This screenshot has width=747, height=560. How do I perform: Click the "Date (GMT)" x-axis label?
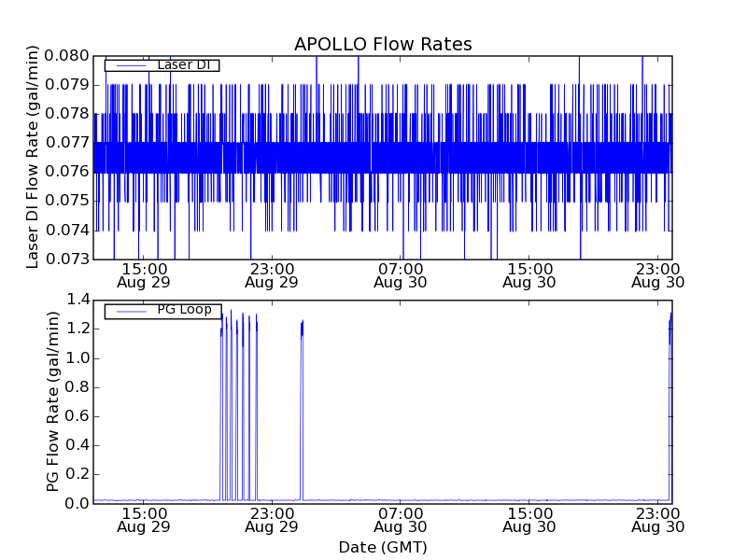[x=383, y=547]
